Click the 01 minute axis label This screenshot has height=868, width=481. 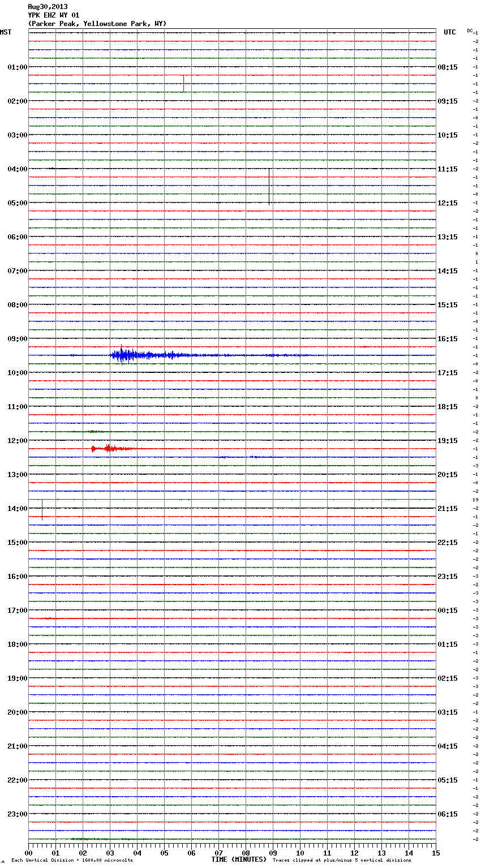(55, 853)
